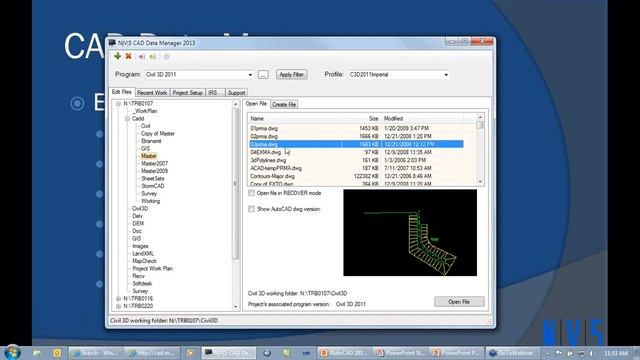Collapse the N:\TRB0107 tree node
The width and height of the screenshot is (640, 360).
click(x=118, y=104)
